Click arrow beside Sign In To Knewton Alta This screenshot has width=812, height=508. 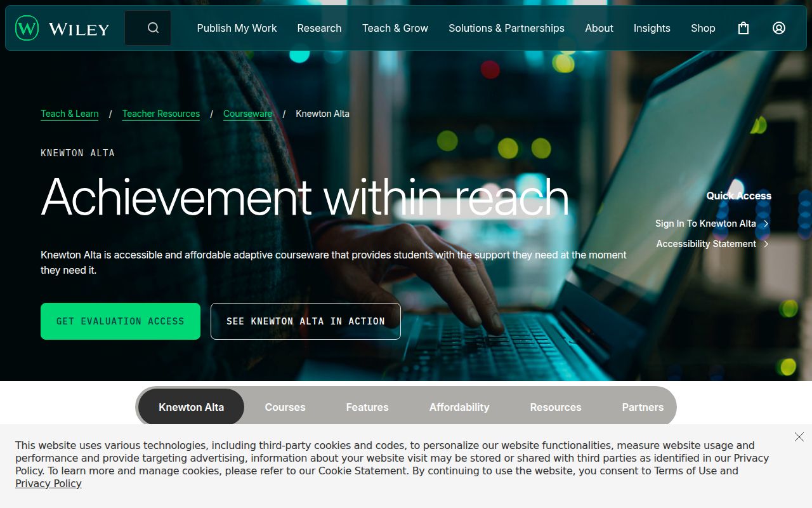[766, 224]
